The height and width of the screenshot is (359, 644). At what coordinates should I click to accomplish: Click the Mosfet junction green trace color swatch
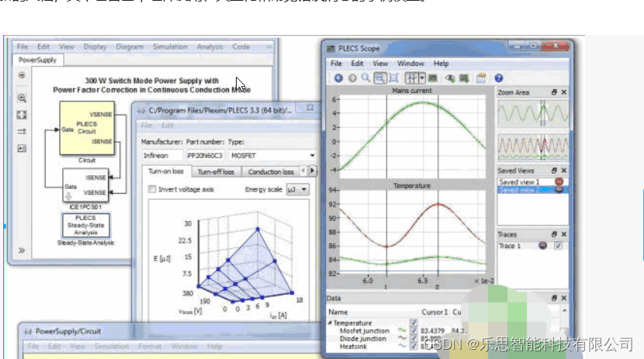[402, 330]
